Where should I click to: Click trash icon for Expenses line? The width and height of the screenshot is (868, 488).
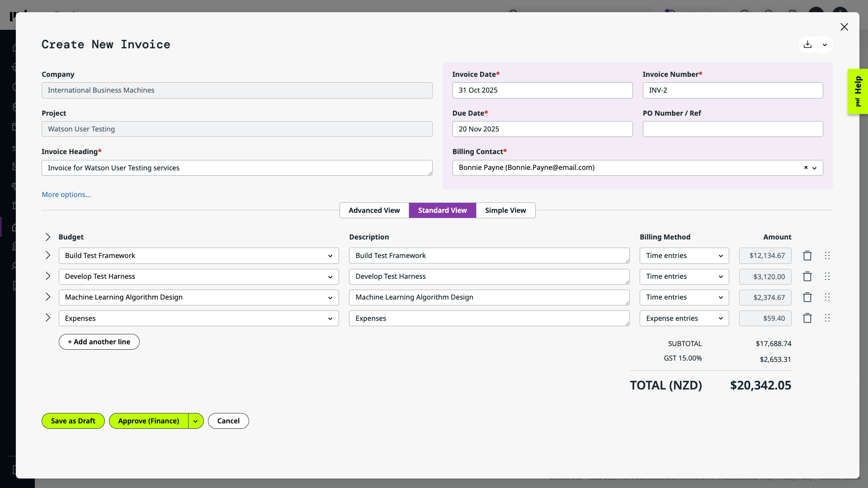[807, 319]
